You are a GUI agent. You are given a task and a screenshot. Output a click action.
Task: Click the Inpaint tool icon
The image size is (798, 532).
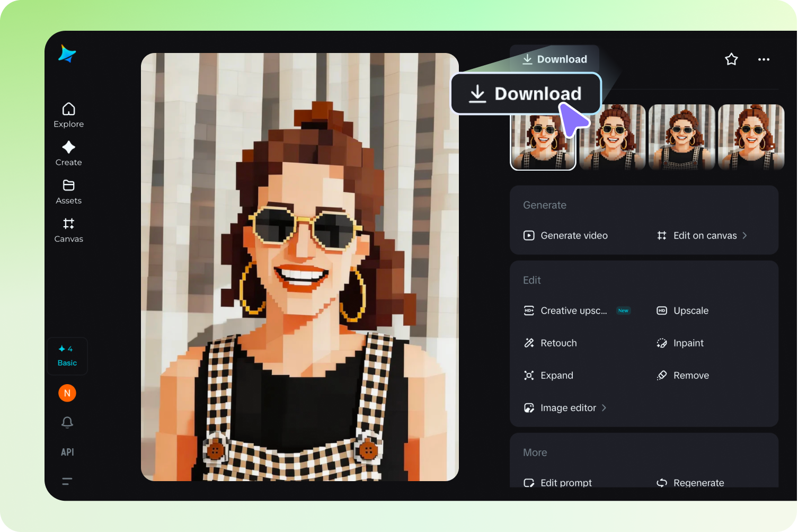tap(661, 343)
